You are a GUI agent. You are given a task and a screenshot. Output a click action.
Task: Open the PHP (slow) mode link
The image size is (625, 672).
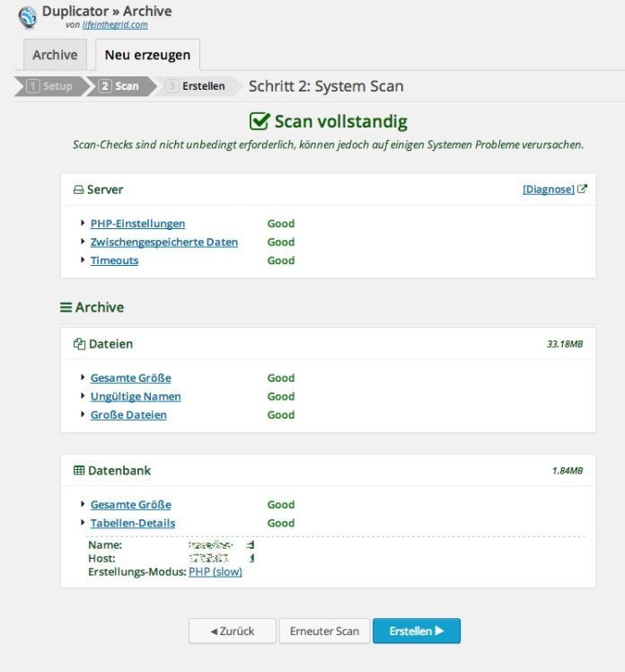[215, 571]
